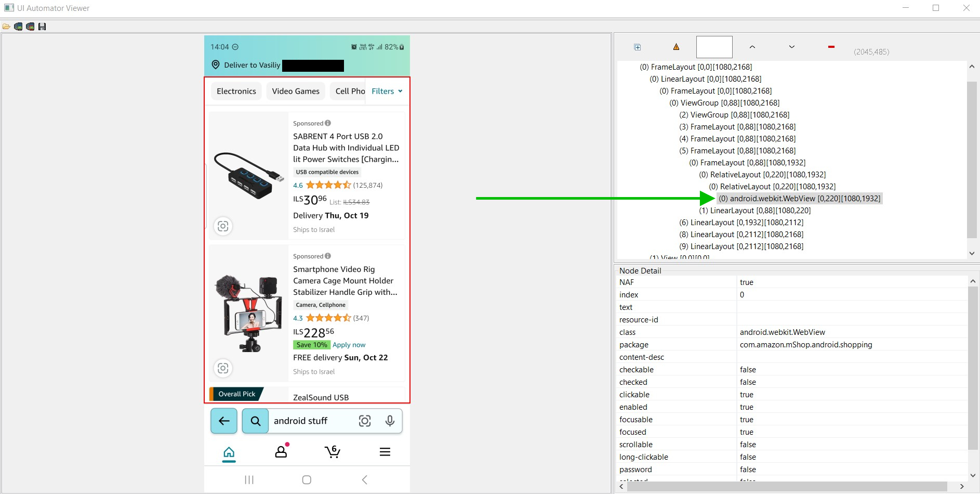Viewport: 980px width, 494px height.
Task: Open the Filters dropdown in the screenshot
Action: [387, 91]
